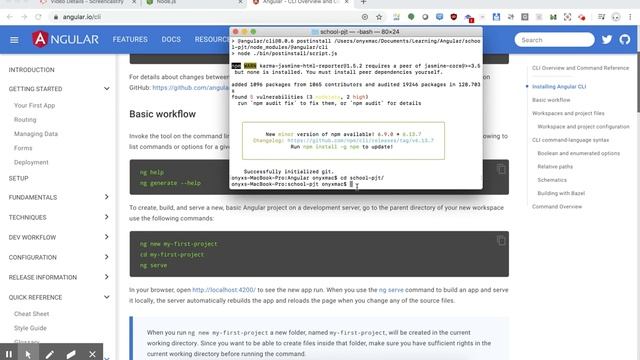The image size is (640, 360).
Task: Click the blue chat bubble extension icon
Action: (x=439, y=17)
